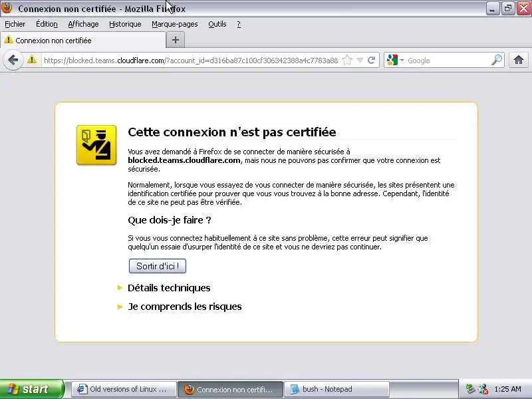The image size is (532, 399).
Task: Bookmark this page with the star icon
Action: [346, 61]
